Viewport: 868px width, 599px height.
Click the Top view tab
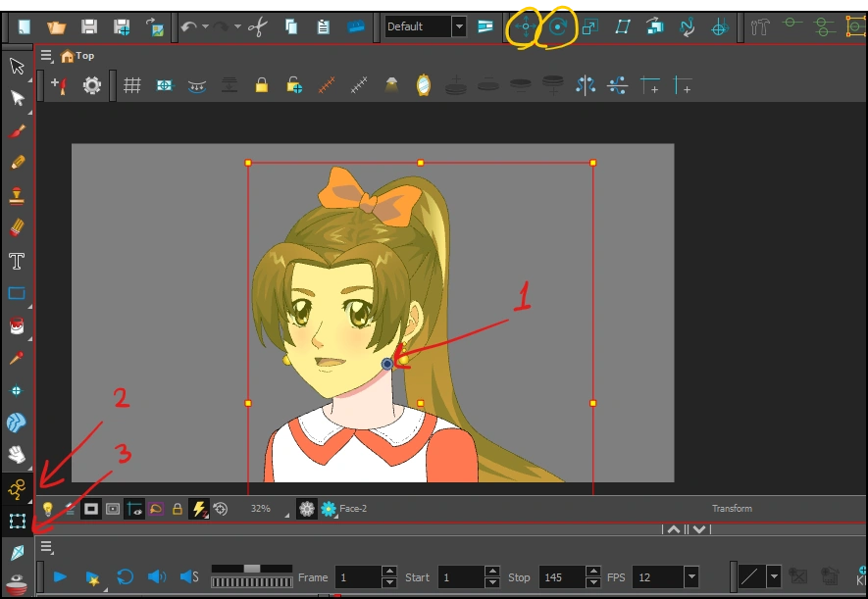(77, 55)
